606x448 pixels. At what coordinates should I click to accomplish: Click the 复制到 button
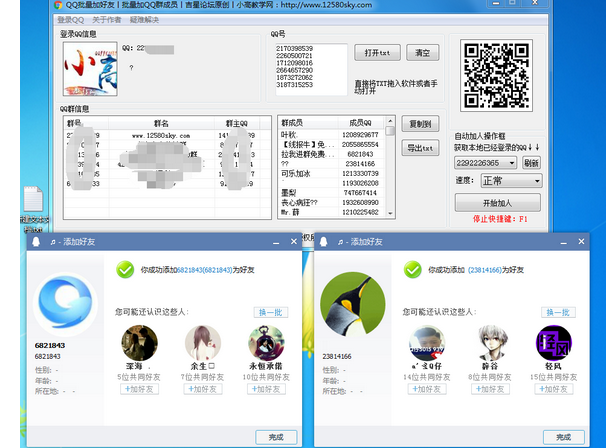[x=420, y=124]
